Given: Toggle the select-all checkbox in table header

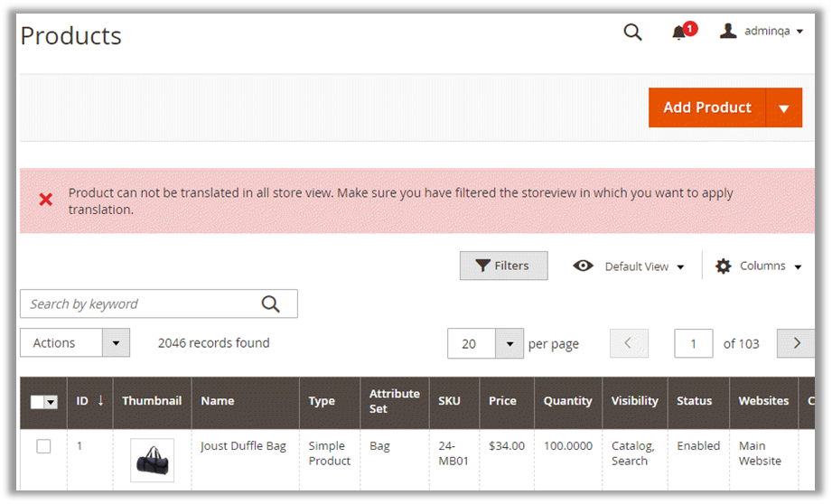Looking at the screenshot, I should [x=38, y=402].
